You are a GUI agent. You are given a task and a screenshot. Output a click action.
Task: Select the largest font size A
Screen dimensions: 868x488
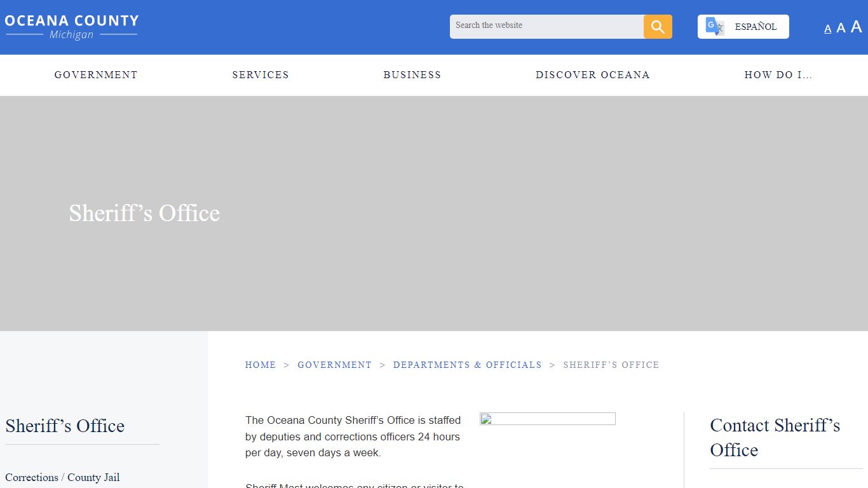(856, 26)
